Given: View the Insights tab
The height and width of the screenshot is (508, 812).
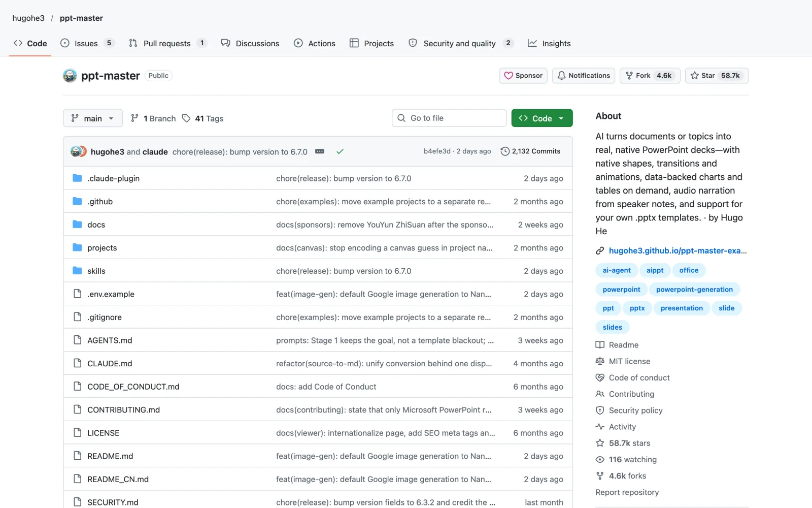Looking at the screenshot, I should tap(549, 43).
